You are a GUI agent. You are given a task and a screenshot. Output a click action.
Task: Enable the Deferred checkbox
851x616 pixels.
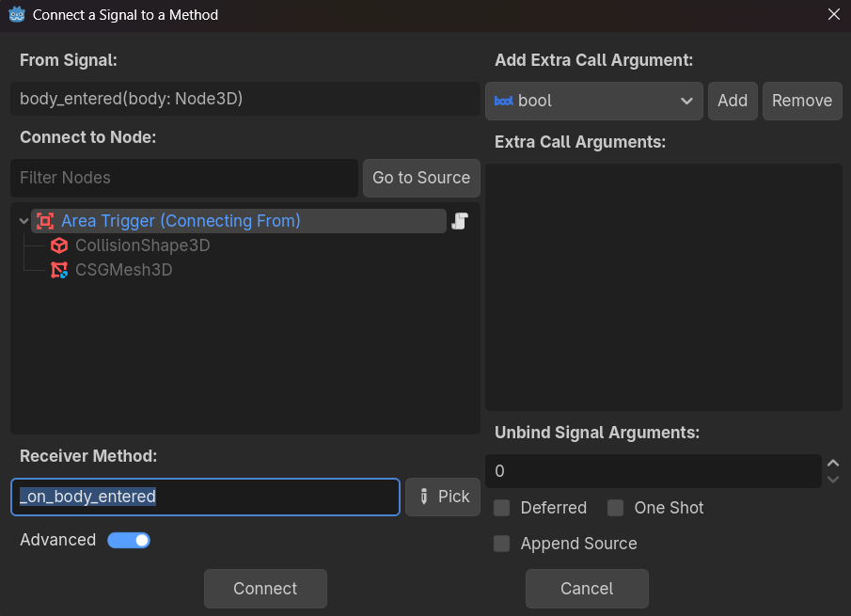502,508
